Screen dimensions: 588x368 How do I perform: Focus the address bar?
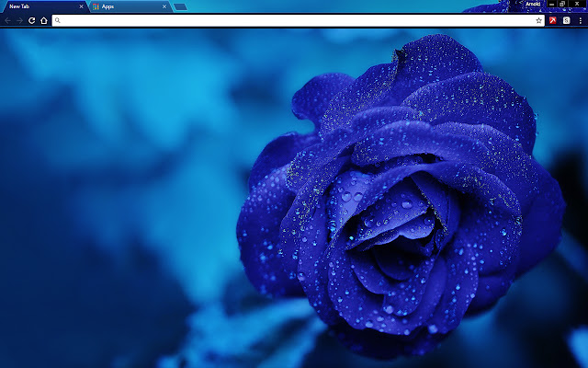pos(298,20)
